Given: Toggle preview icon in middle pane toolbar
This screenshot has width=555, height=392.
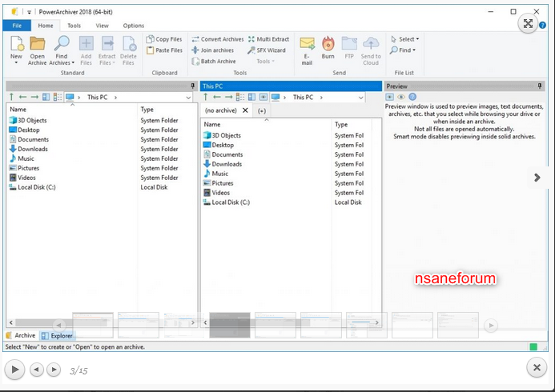Looking at the screenshot, I should point(263,97).
